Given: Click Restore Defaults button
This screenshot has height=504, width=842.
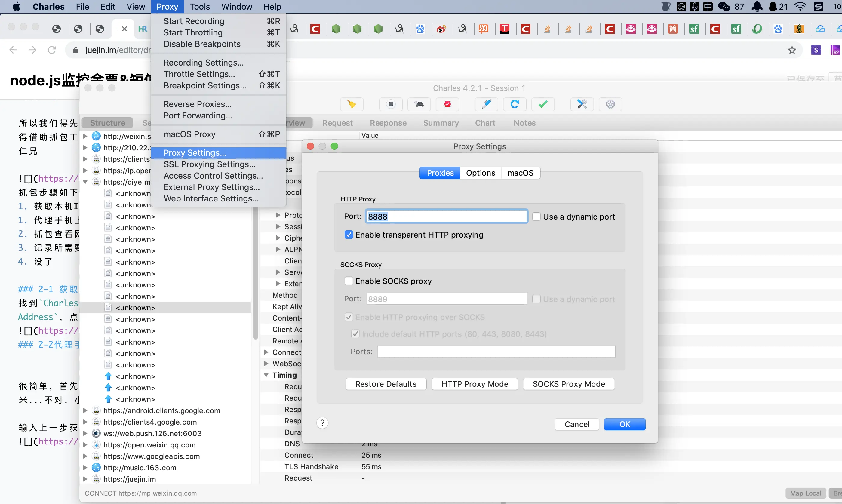Looking at the screenshot, I should (x=386, y=384).
